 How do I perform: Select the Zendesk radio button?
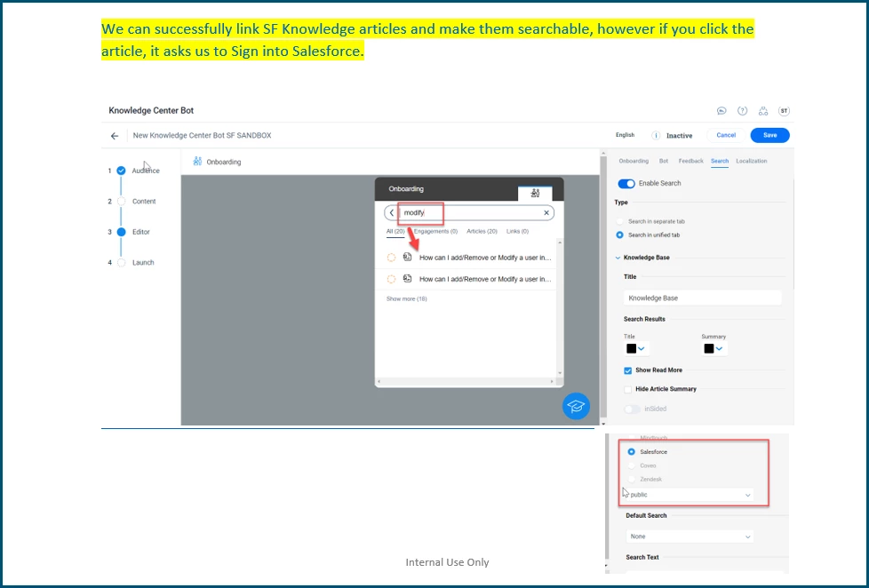pos(631,479)
